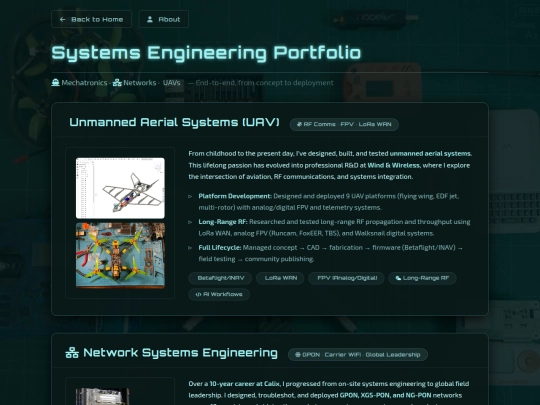Click the code icon in AI Workflows tag
Viewport: 540px width, 405px height.
coord(198,294)
